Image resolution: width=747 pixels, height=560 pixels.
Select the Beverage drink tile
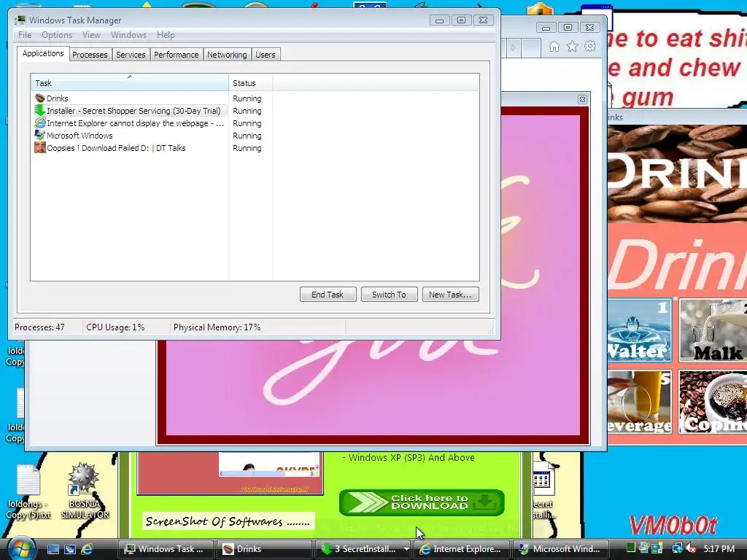pyautogui.click(x=639, y=402)
